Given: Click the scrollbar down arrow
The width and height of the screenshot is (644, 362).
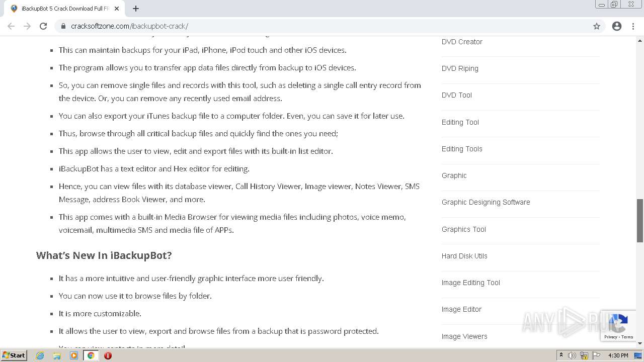Looking at the screenshot, I should point(640,343).
